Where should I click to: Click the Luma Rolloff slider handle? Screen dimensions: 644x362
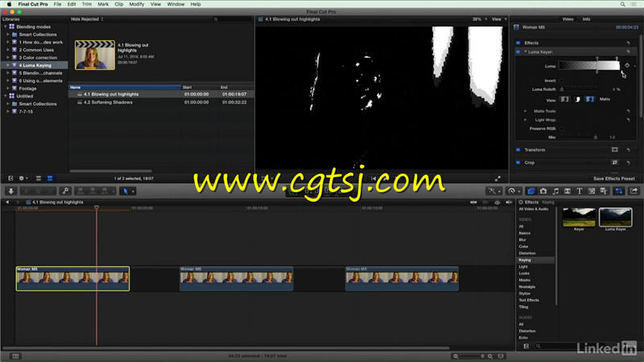click(562, 89)
